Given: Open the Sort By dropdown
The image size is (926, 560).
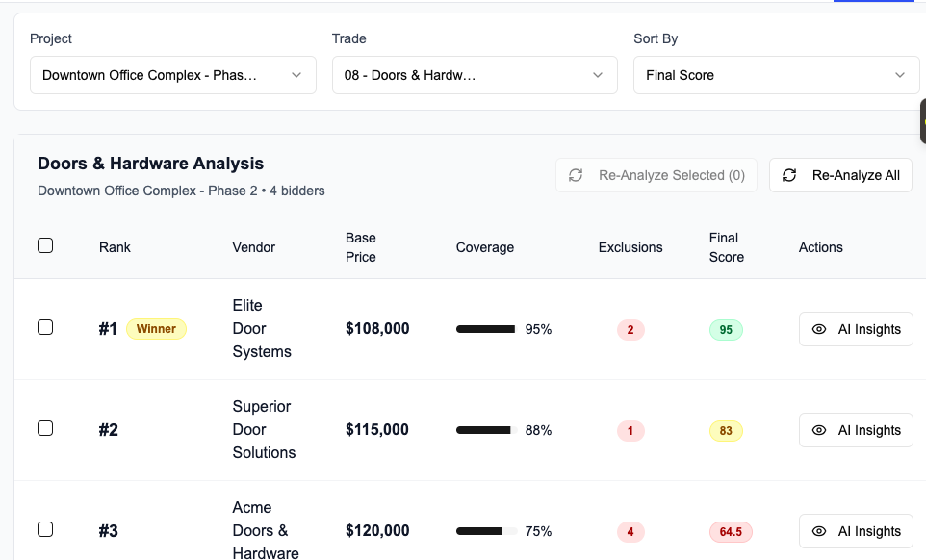Looking at the screenshot, I should point(776,75).
